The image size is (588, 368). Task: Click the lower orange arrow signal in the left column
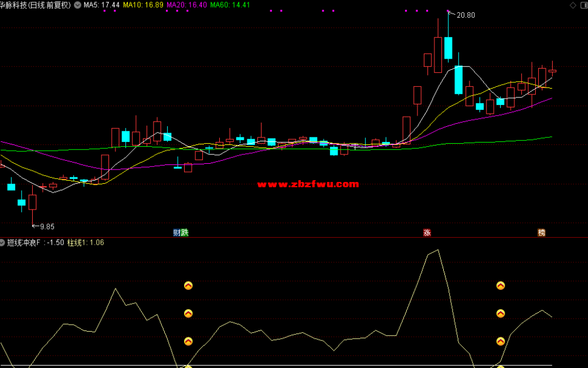[x=188, y=342]
